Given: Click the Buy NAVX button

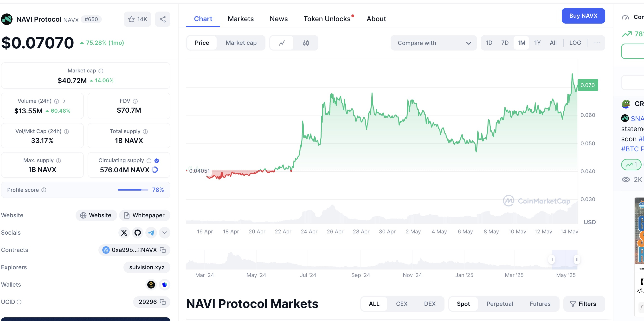Looking at the screenshot, I should 583,16.
